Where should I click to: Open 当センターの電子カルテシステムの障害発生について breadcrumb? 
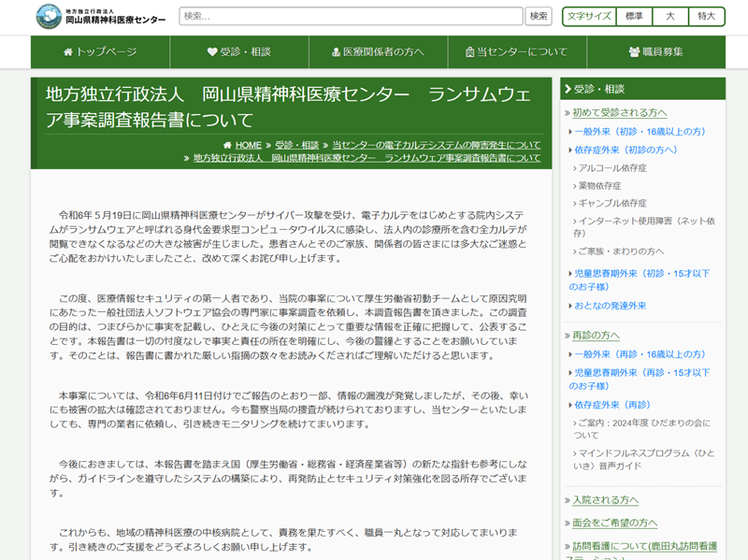436,145
